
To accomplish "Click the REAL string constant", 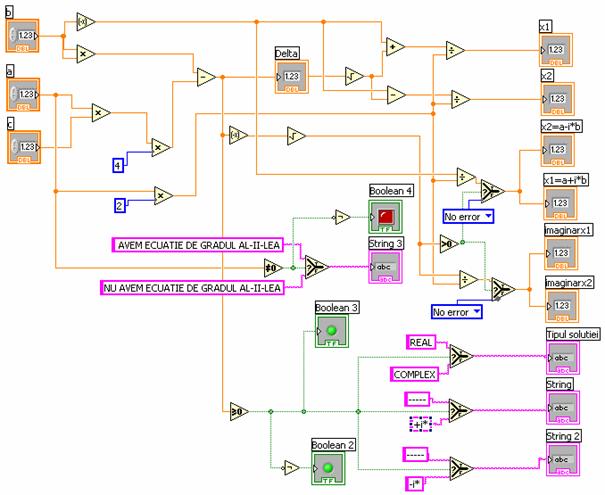I will 420,343.
